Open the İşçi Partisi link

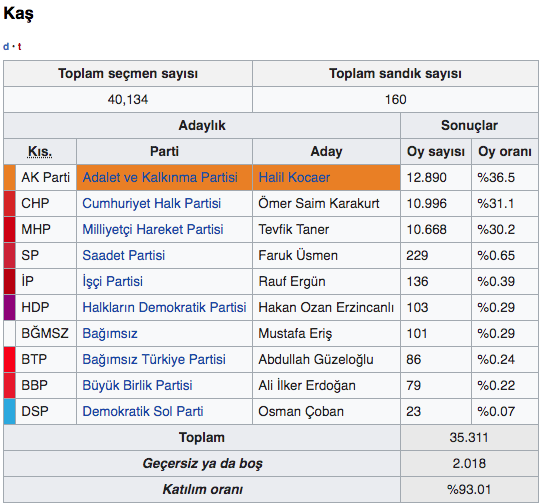coord(112,281)
